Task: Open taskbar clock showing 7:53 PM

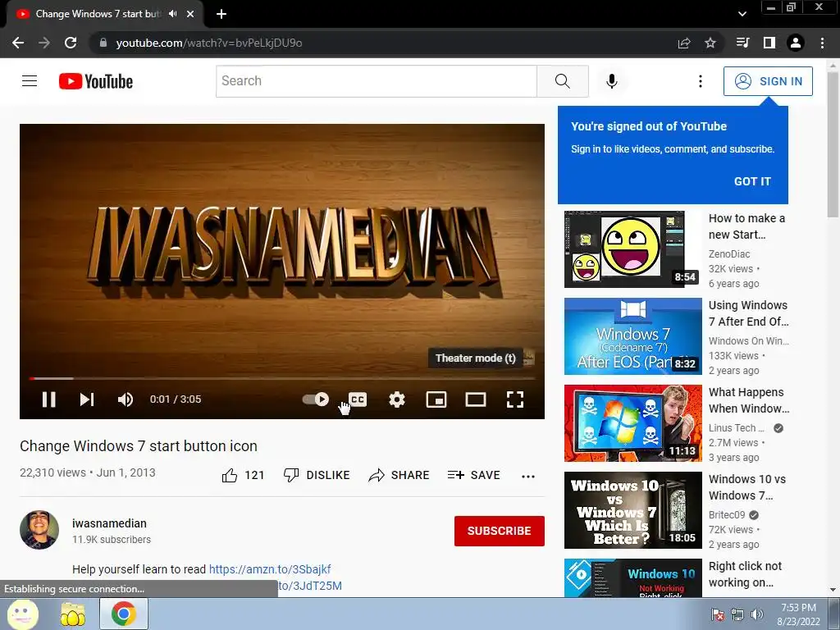Action: [x=798, y=614]
